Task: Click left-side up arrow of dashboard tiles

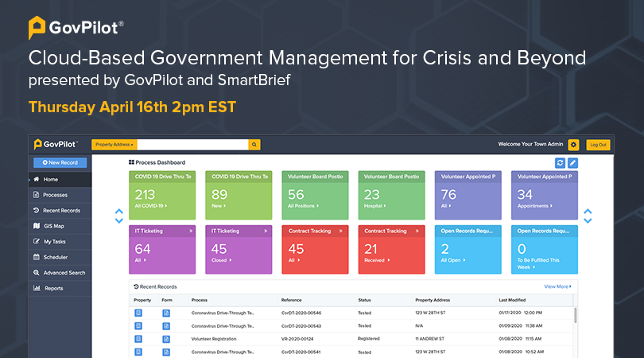Action: pos(119,212)
